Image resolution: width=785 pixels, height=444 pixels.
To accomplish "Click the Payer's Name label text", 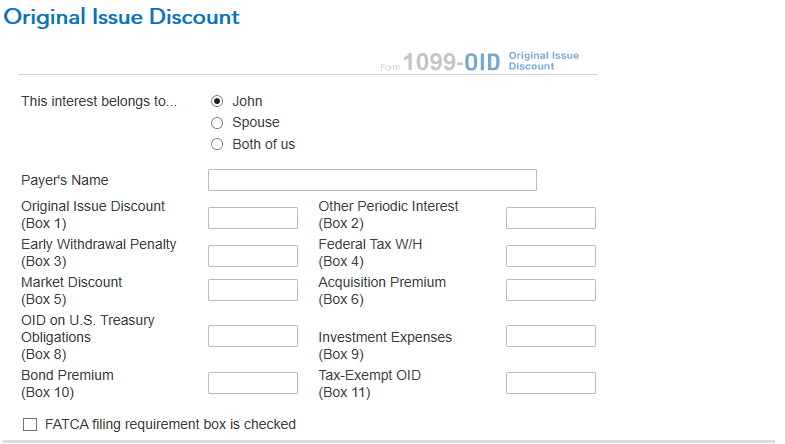I will tap(65, 180).
